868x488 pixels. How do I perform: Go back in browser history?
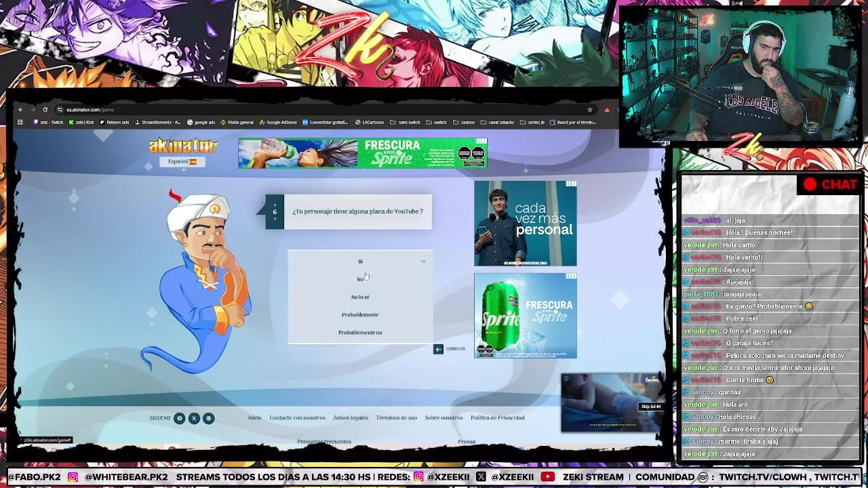coord(20,110)
